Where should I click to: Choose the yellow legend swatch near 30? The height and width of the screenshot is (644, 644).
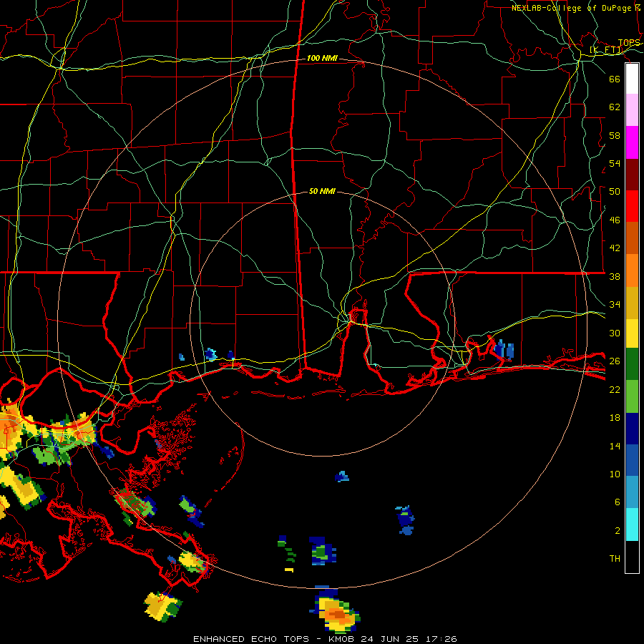click(x=632, y=333)
